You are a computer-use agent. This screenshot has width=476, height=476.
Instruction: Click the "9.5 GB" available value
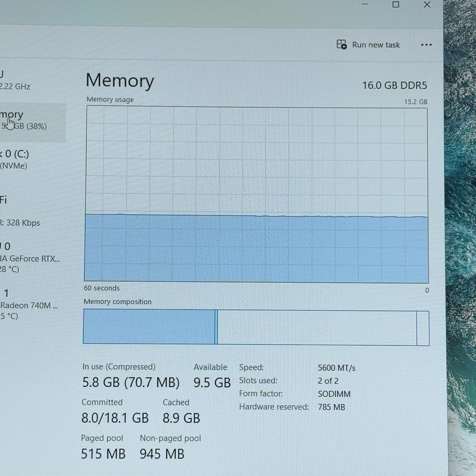tap(212, 383)
